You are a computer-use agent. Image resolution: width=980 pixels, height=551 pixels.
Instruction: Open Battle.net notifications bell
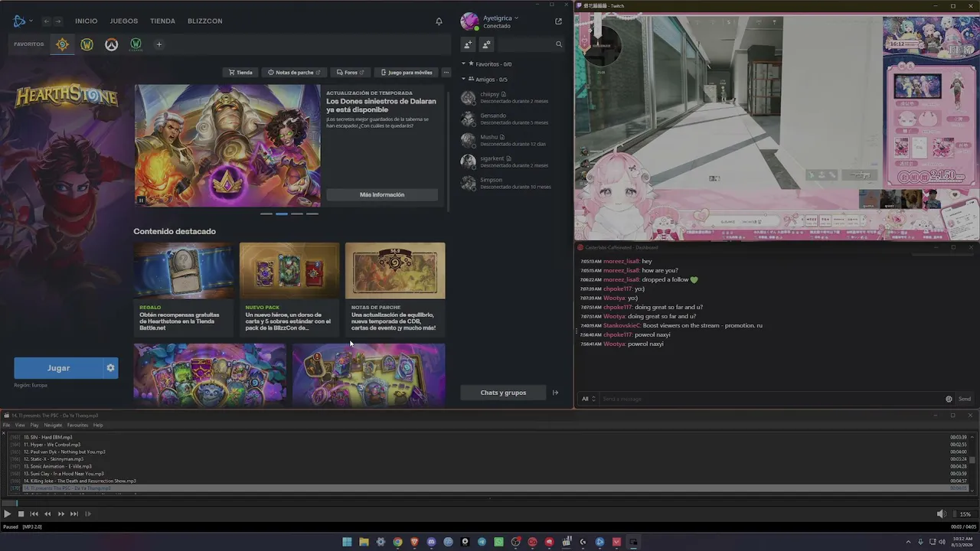[439, 21]
